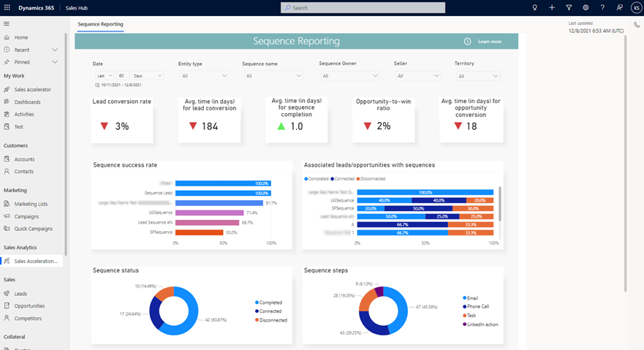Click the plus icon to create new record
644x350 pixels.
click(x=552, y=7)
